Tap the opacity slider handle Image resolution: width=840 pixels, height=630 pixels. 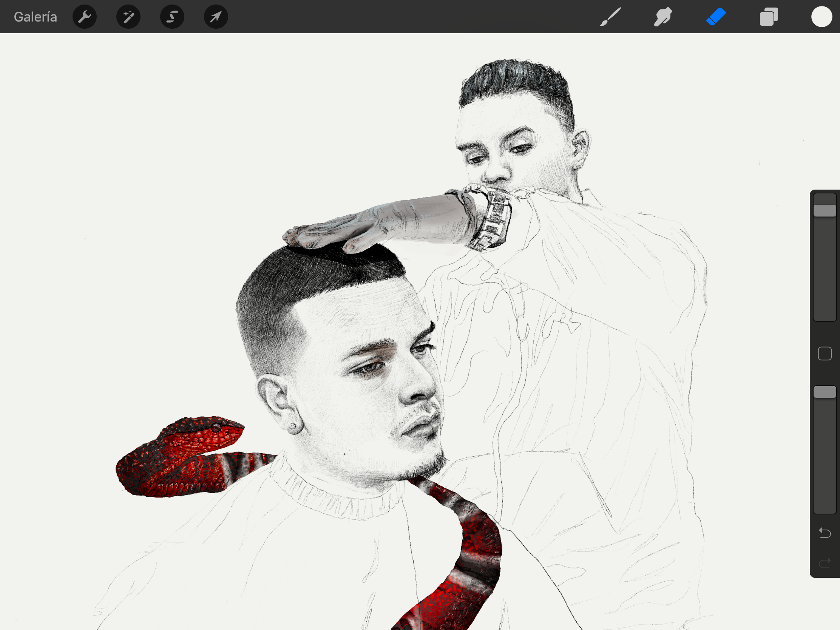click(825, 392)
